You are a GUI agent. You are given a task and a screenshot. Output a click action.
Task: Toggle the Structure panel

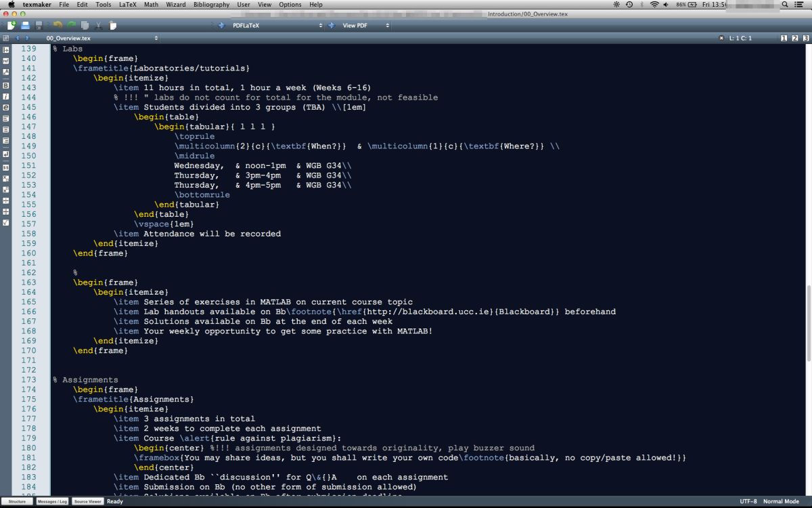point(18,501)
